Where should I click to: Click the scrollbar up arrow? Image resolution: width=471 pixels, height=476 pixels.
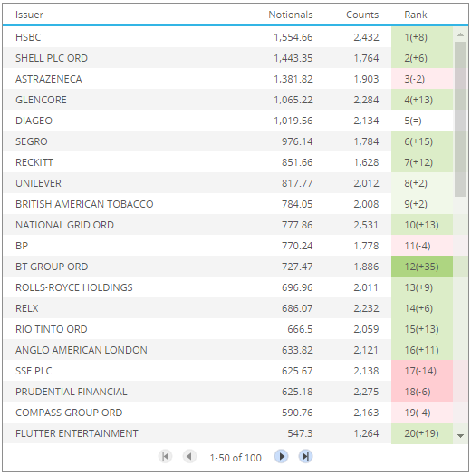[x=460, y=35]
